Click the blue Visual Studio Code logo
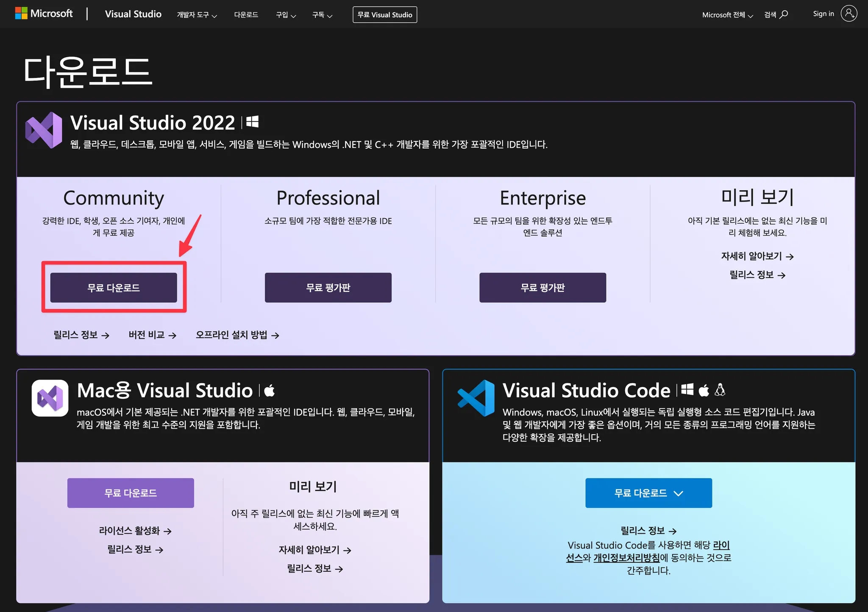Viewport: 868px width, 612px height. coord(476,398)
